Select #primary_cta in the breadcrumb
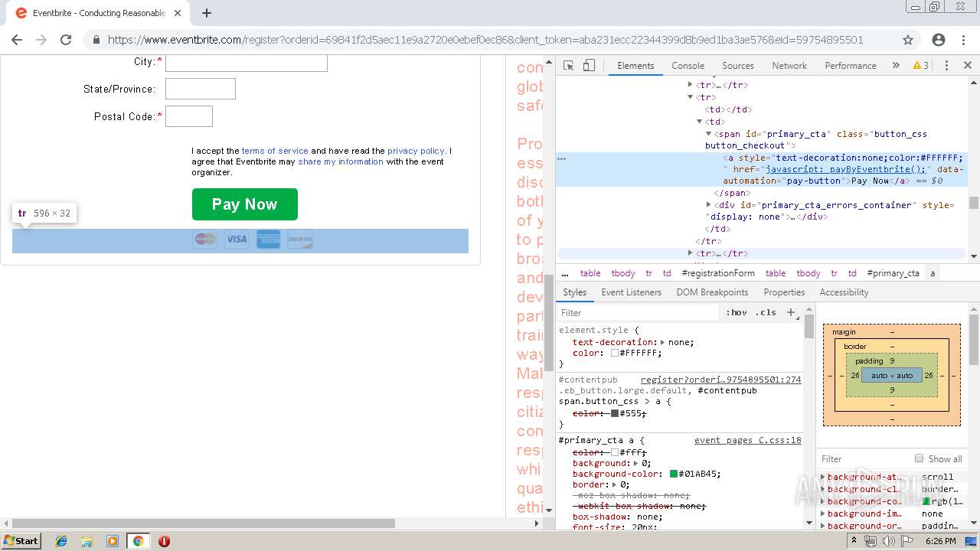Viewport: 980px width, 551px height. pos(893,273)
